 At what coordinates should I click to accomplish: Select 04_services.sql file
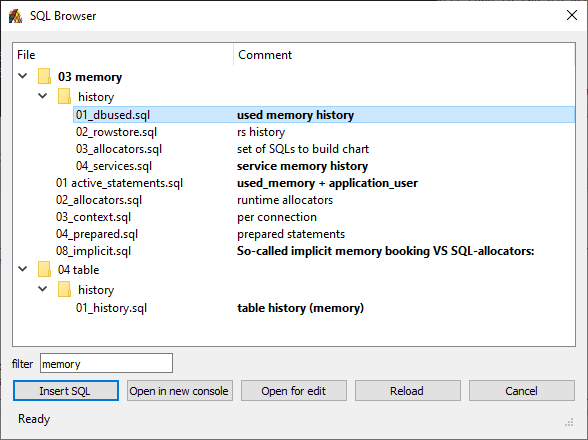click(x=114, y=166)
